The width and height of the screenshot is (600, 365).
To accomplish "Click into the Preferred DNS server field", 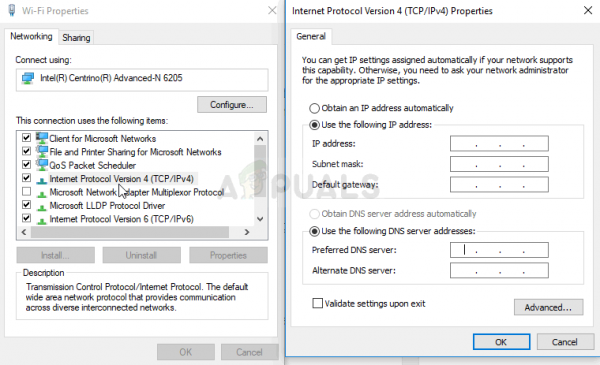I will tap(499, 250).
